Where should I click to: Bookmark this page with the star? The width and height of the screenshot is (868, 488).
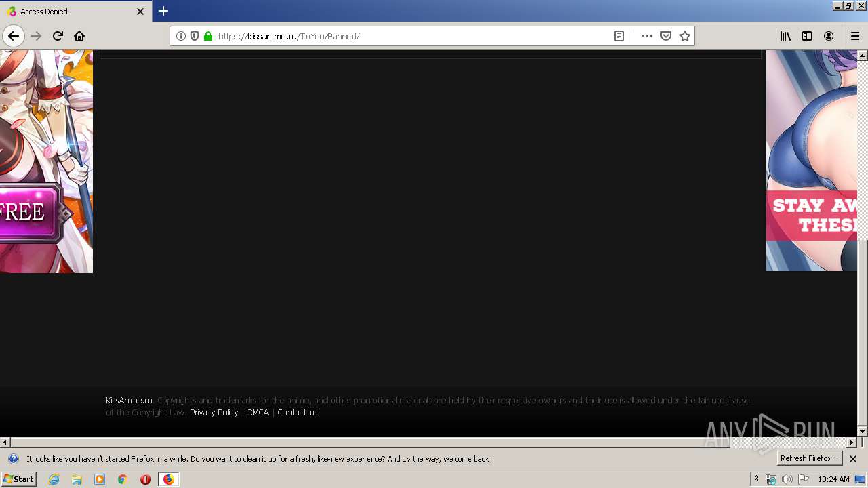coord(685,36)
